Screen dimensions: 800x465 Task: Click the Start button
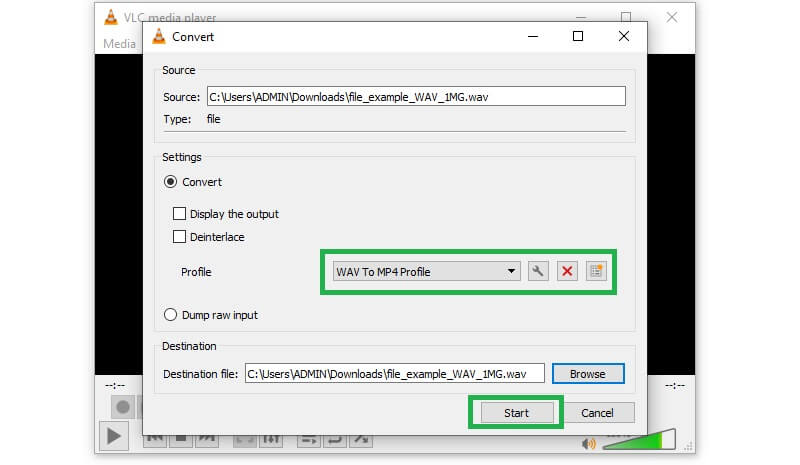tap(516, 412)
